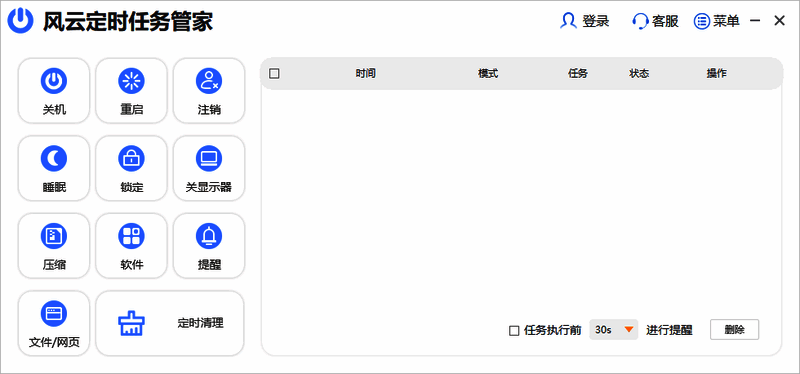Pick the 注销 log-off task tile
Viewport: 800px width, 374px height.
pos(209,90)
